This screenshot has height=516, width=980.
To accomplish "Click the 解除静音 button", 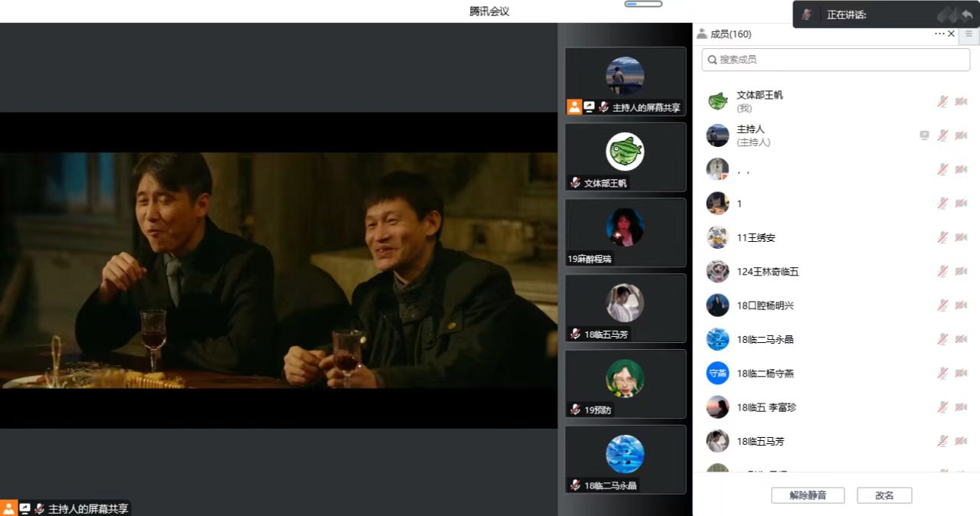I will 808,495.
